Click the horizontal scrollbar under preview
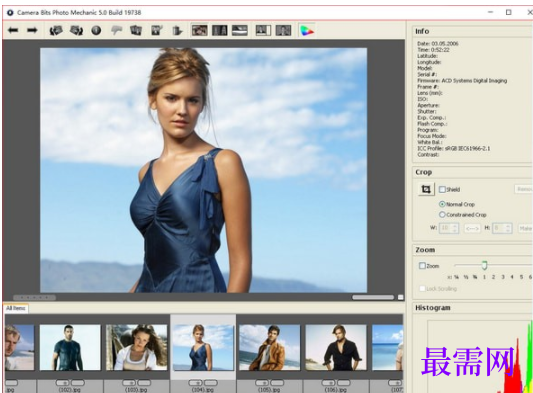Image resolution: width=533 pixels, height=393 pixels. 373,297
